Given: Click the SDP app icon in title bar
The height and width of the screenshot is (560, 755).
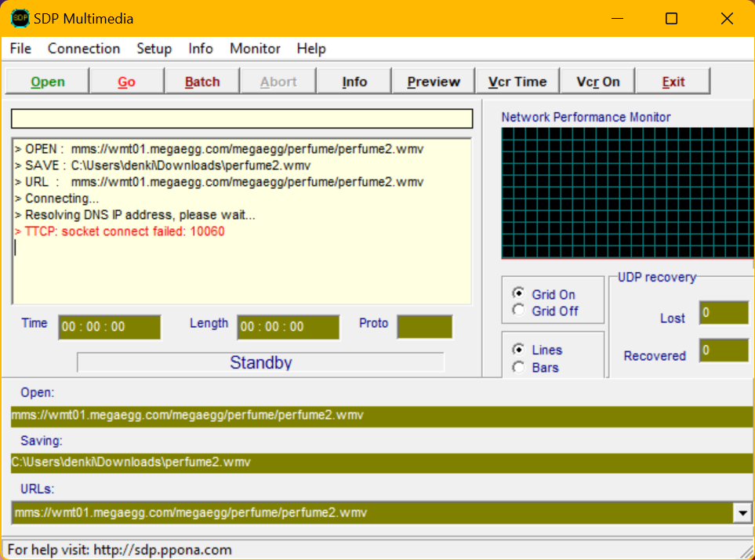Looking at the screenshot, I should (x=20, y=19).
